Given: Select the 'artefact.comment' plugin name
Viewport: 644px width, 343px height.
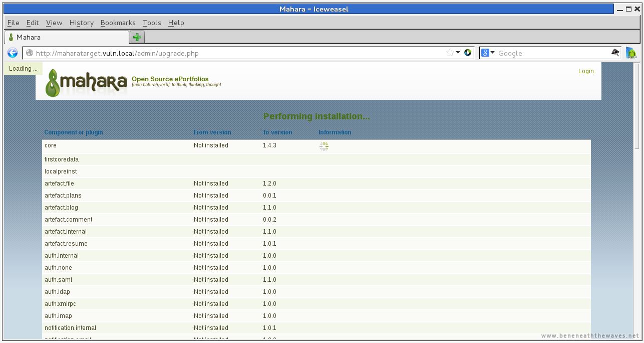Looking at the screenshot, I should (69, 220).
